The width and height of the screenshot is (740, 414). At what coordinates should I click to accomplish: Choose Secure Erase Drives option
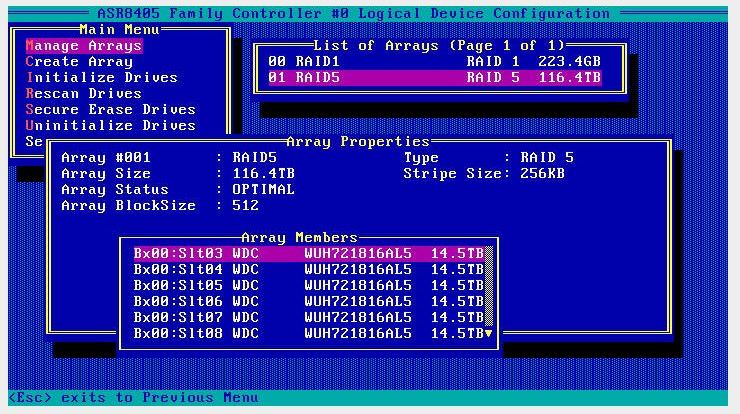point(110,110)
